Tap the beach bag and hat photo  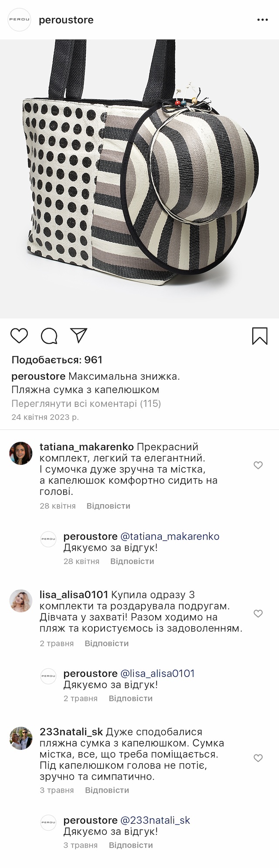tap(139, 179)
